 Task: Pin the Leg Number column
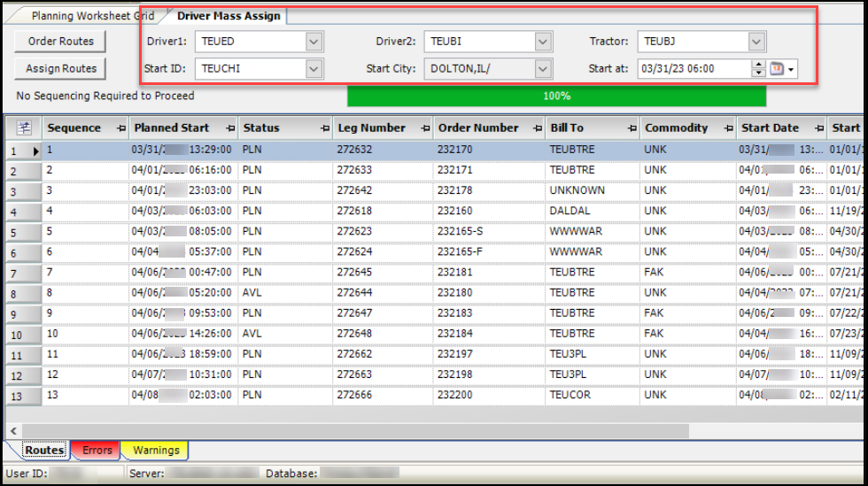[424, 128]
